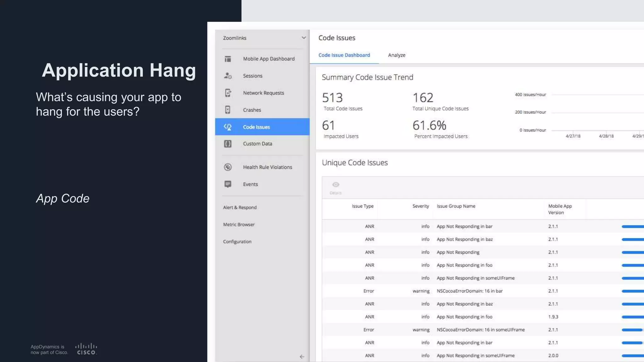The image size is (644, 362).
Task: Click the 61.6% Percent Impacted Users value
Action: (429, 125)
